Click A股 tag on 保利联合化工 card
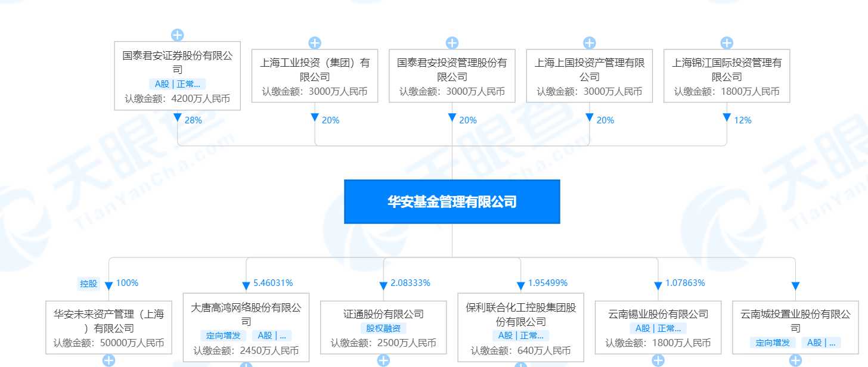Viewport: 868px width, 367px height. tap(521, 335)
